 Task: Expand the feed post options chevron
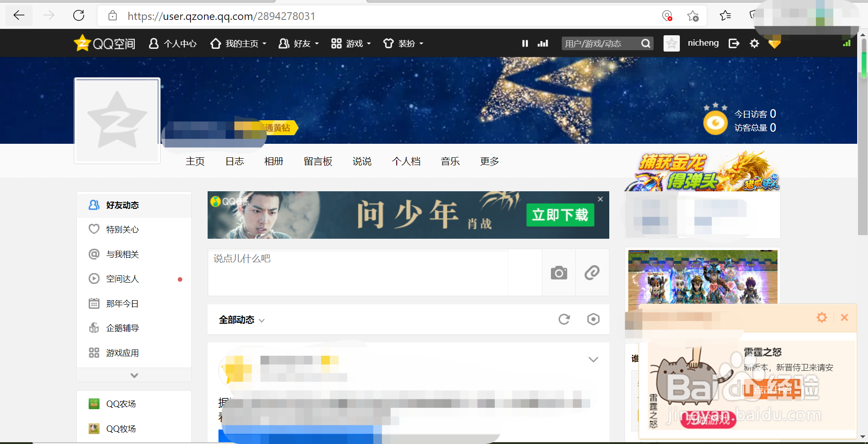tap(593, 360)
